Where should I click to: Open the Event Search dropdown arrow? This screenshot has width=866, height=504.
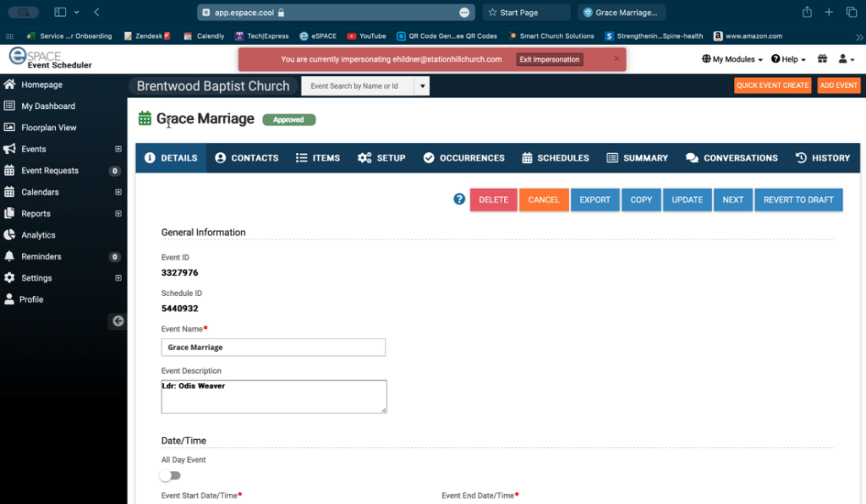(422, 86)
